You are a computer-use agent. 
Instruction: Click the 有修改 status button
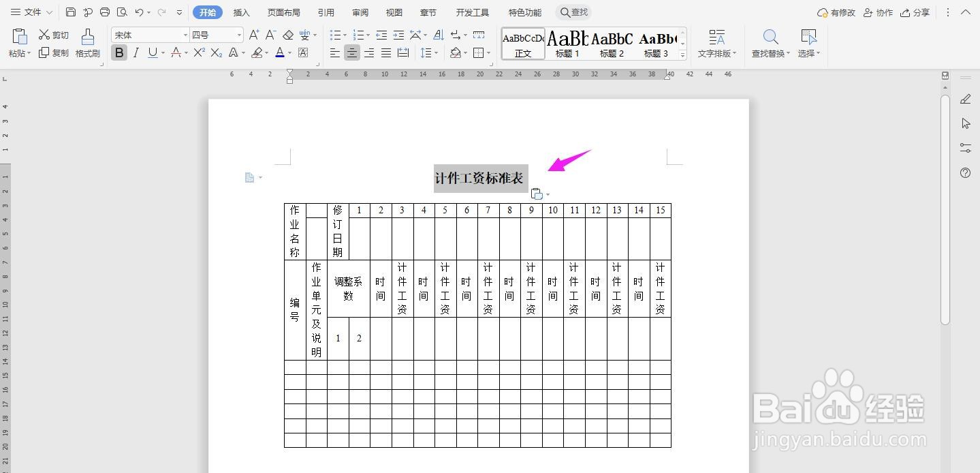point(836,12)
